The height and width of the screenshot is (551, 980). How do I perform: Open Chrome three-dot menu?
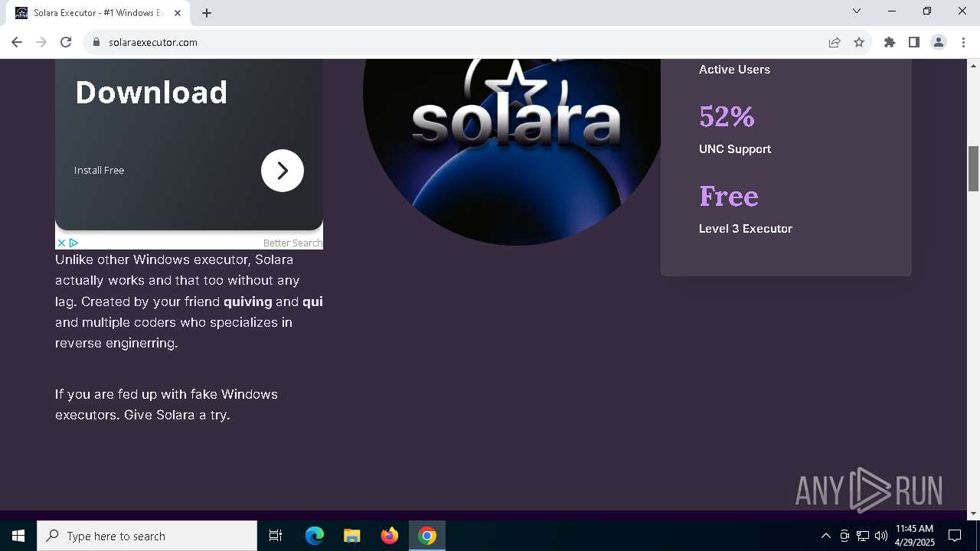pos(963,42)
